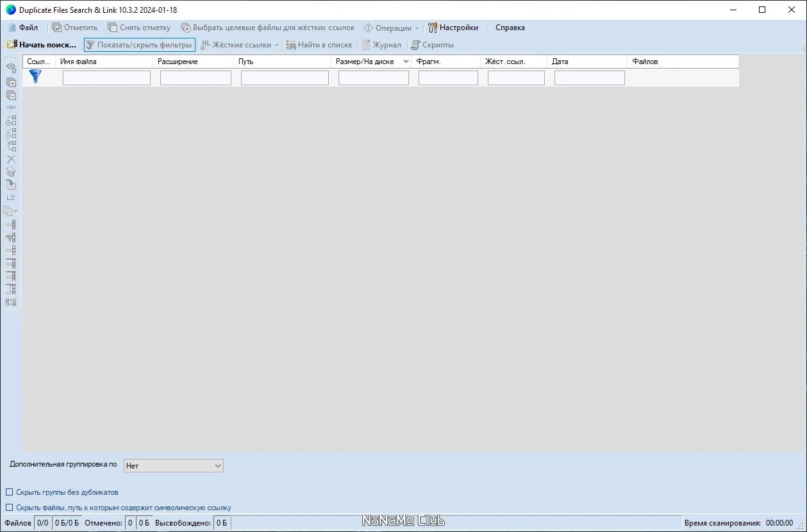The image size is (807, 532).
Task: Click the app logo in title bar
Action: tap(10, 10)
